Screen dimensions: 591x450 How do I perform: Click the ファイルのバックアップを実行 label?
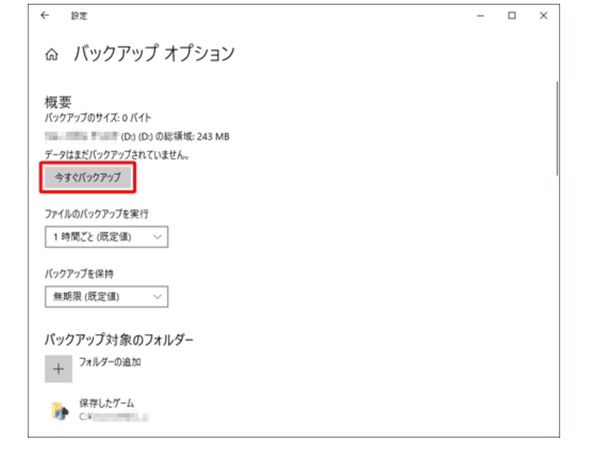97,214
